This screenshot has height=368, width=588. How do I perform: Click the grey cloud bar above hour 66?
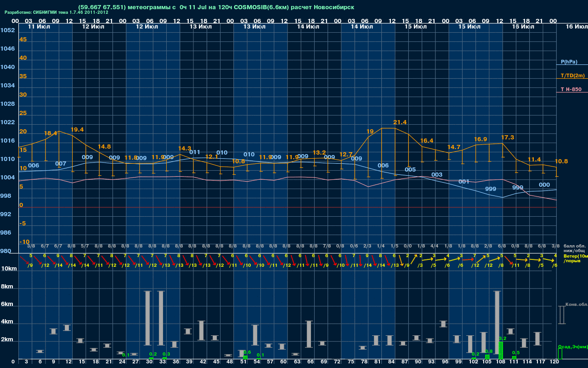(x=309, y=334)
